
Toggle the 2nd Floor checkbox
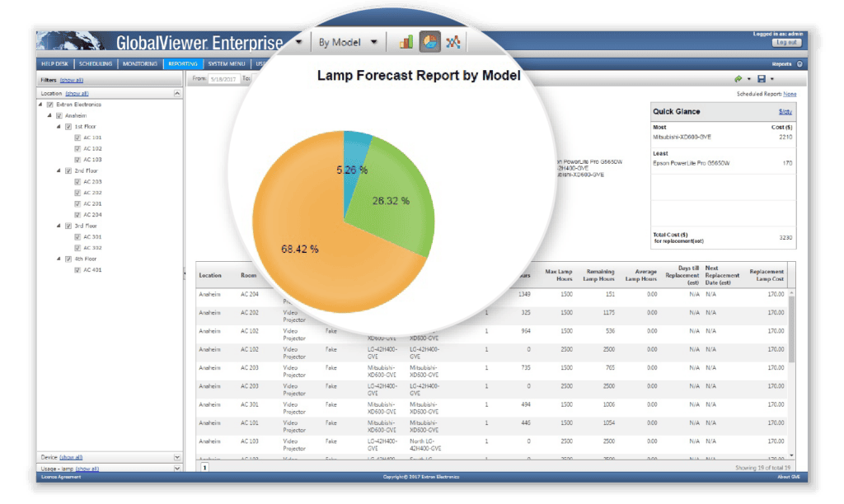click(x=68, y=171)
